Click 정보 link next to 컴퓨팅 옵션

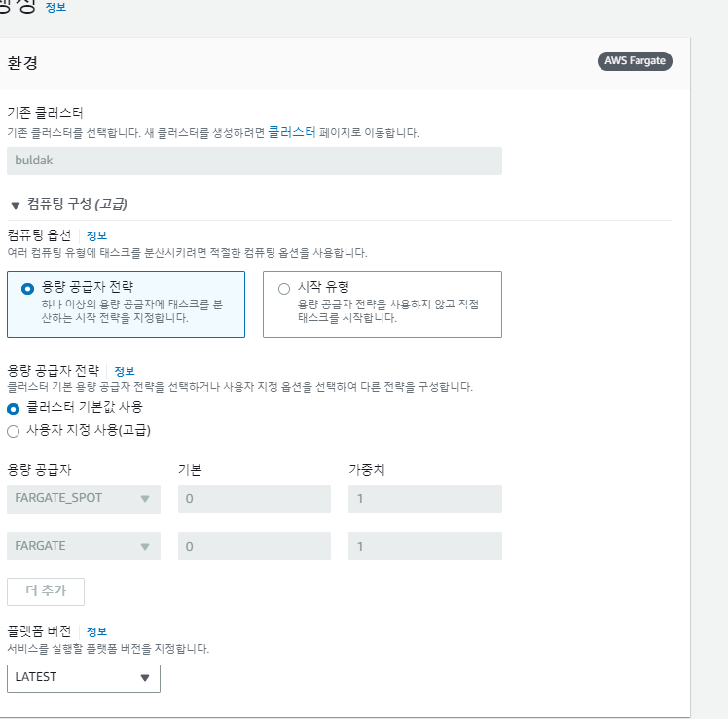[96, 235]
